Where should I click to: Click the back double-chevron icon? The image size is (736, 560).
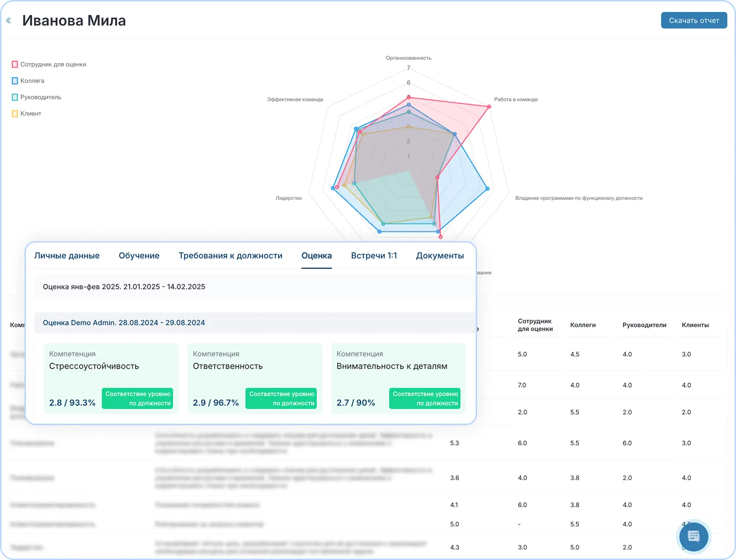(9, 20)
